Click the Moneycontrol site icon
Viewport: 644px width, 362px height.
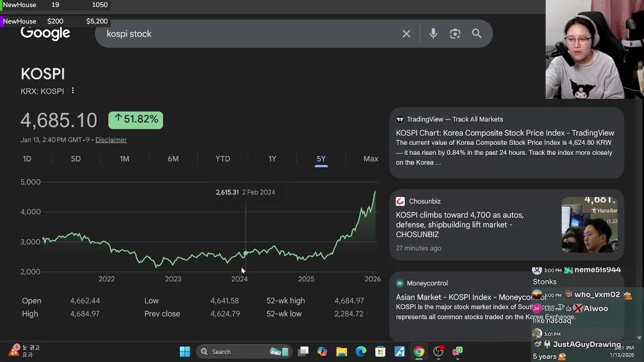click(400, 283)
